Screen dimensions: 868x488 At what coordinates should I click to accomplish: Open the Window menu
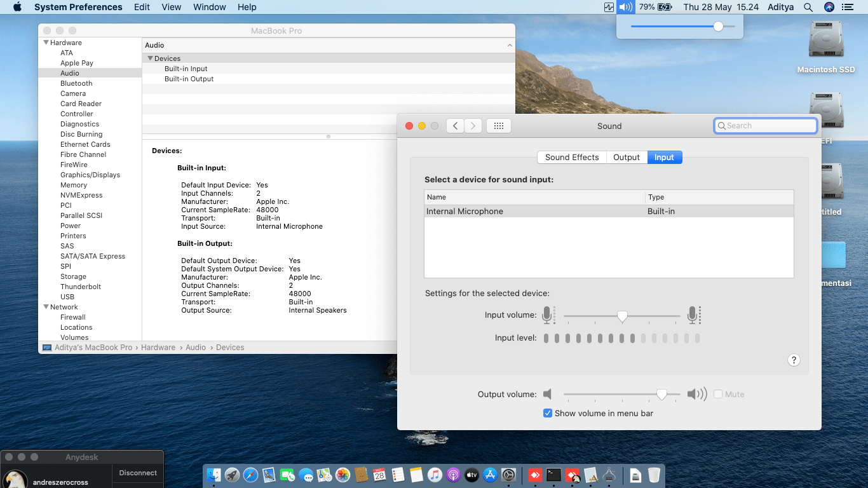pos(210,7)
